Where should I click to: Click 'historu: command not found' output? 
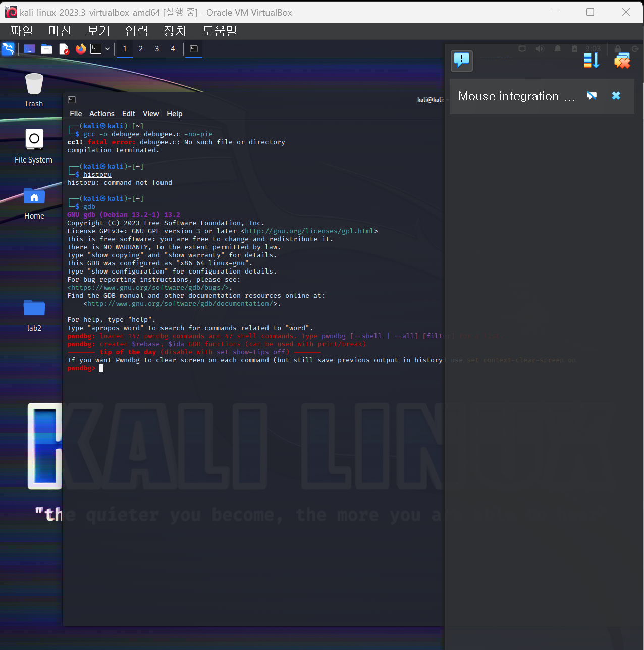pyautogui.click(x=120, y=183)
